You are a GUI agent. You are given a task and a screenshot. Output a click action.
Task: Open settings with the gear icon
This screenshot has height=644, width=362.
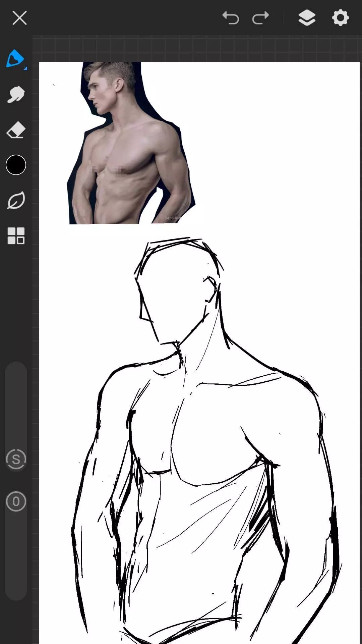tap(340, 18)
